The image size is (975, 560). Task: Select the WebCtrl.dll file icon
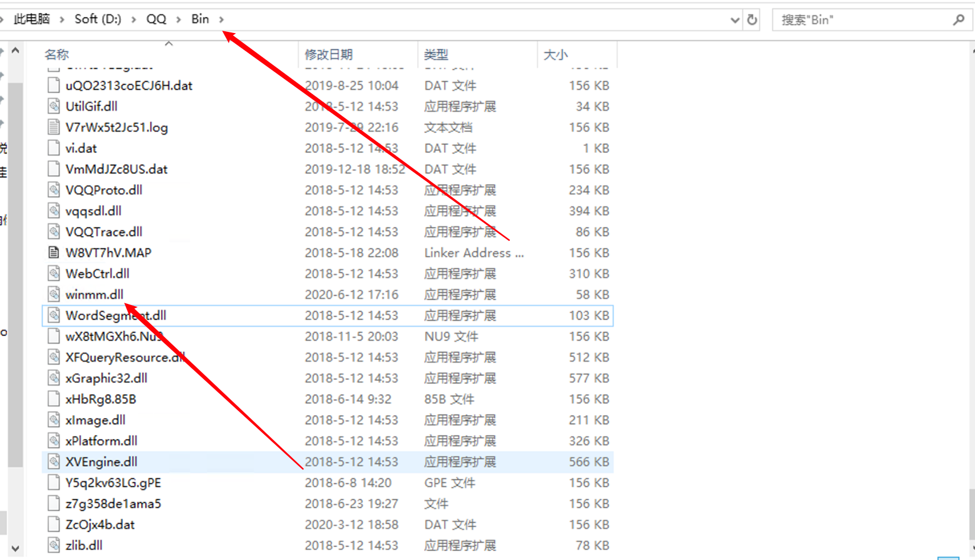pyautogui.click(x=54, y=274)
